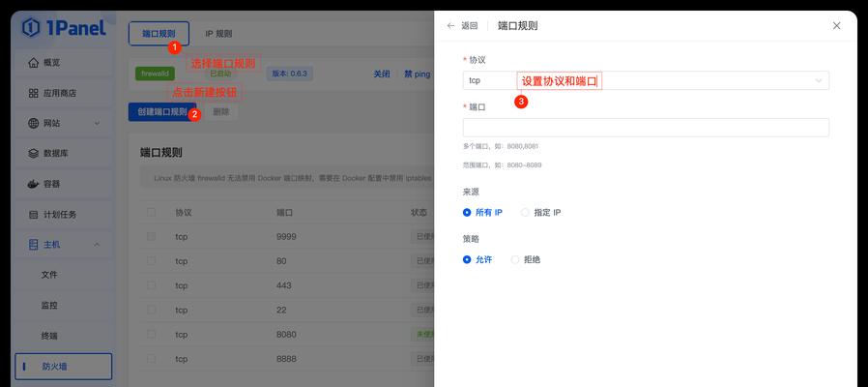Check the row for port 9999

151,237
